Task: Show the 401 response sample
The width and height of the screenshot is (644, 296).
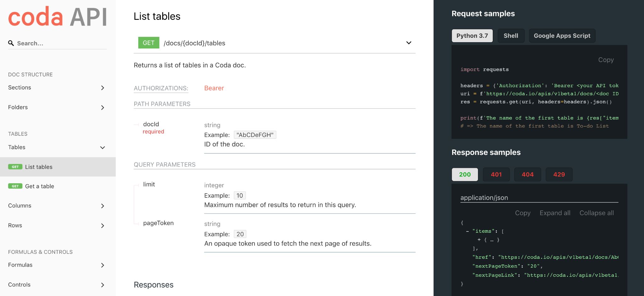Action: [496, 174]
